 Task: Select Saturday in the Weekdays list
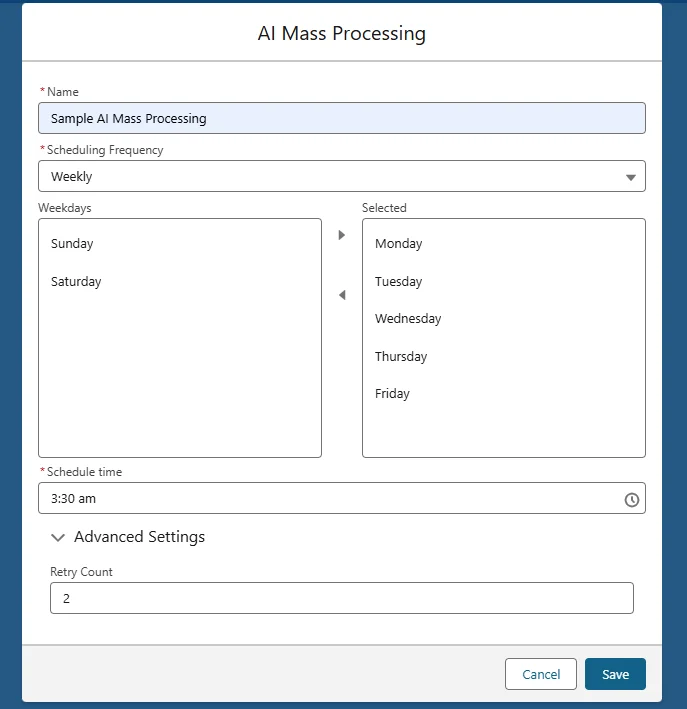point(76,282)
